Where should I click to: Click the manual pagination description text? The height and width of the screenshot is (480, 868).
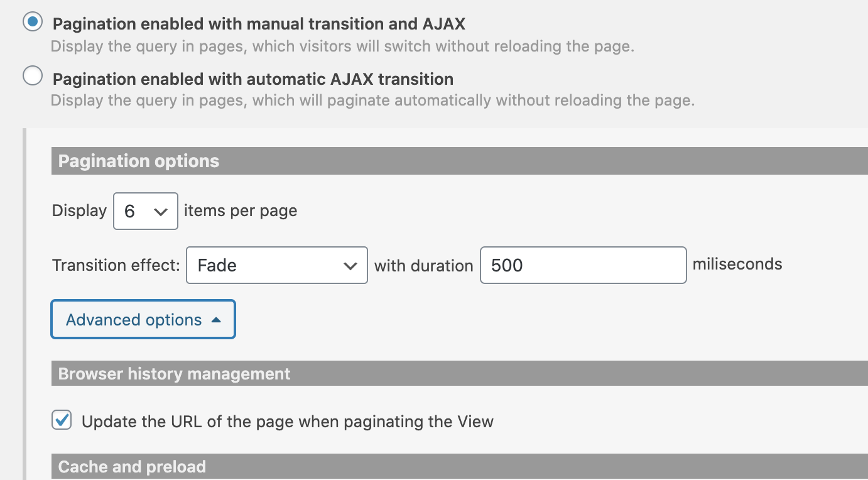[342, 46]
